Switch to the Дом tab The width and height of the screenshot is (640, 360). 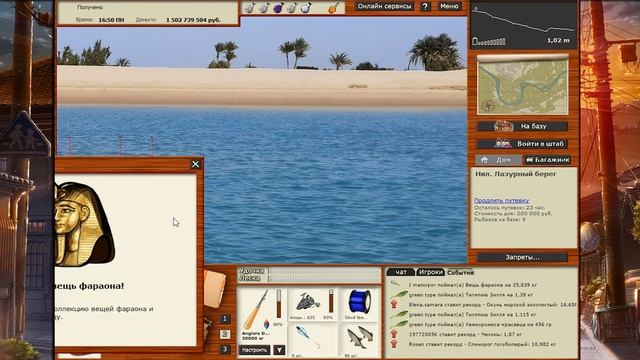point(498,160)
